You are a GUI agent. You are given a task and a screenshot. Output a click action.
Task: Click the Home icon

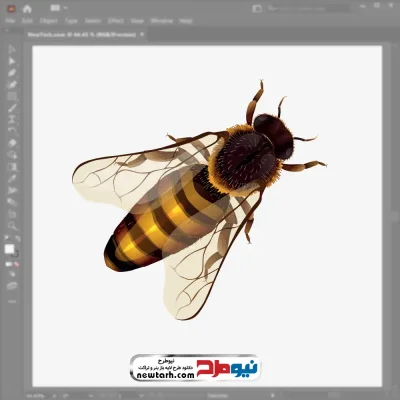click(x=27, y=9)
